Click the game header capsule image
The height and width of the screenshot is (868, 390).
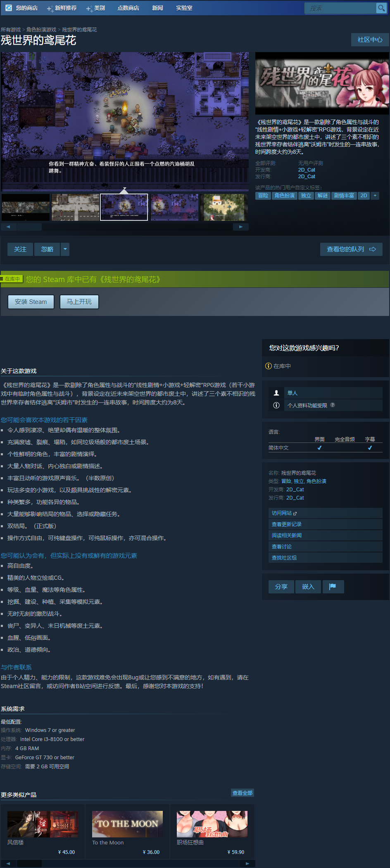[322, 83]
